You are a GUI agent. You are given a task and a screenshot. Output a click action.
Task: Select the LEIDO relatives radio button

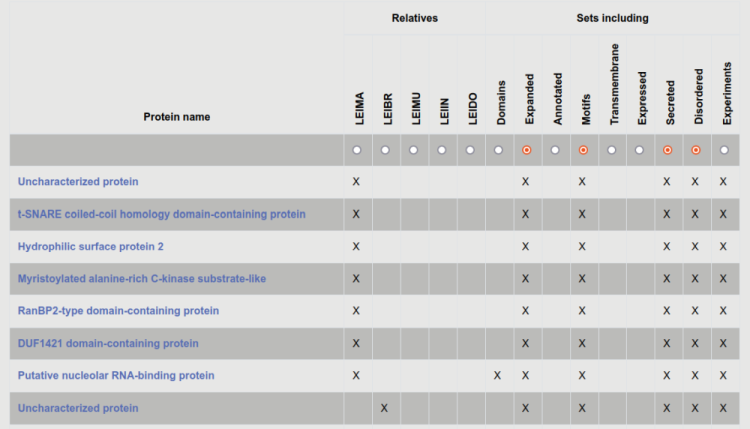(470, 150)
